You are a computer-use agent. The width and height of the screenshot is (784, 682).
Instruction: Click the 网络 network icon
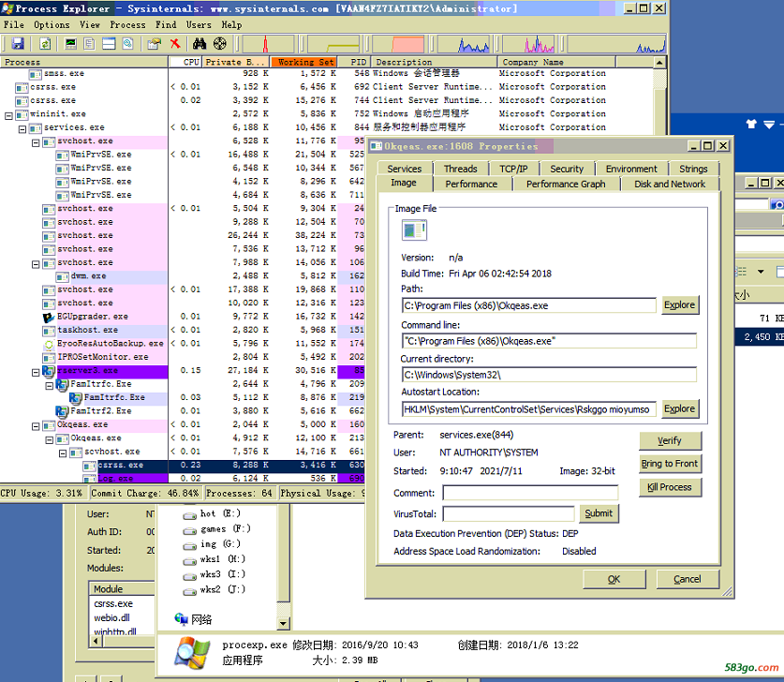[182, 619]
